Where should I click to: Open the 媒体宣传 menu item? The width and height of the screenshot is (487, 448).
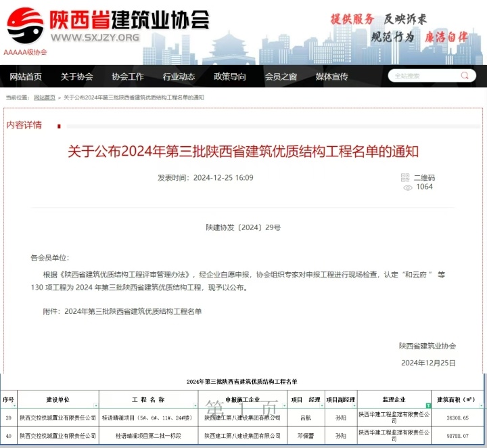point(331,77)
